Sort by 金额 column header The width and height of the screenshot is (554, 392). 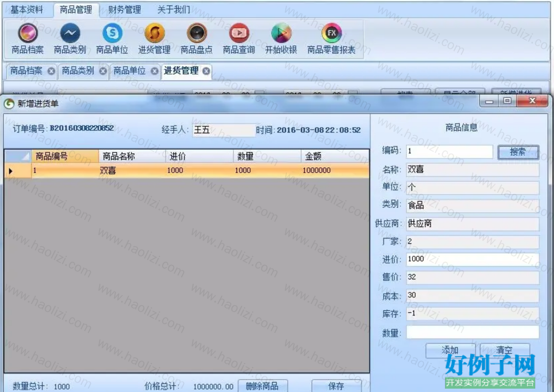[335, 156]
